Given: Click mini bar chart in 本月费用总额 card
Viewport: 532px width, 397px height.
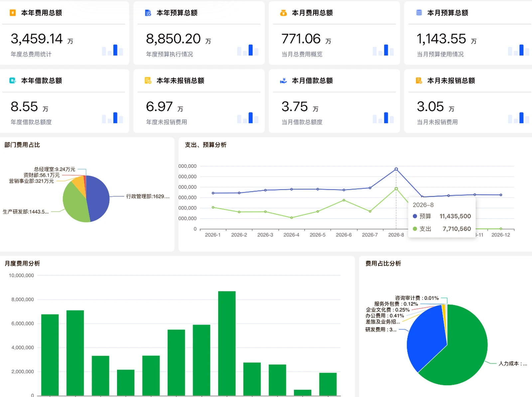Looking at the screenshot, I should click(x=383, y=50).
